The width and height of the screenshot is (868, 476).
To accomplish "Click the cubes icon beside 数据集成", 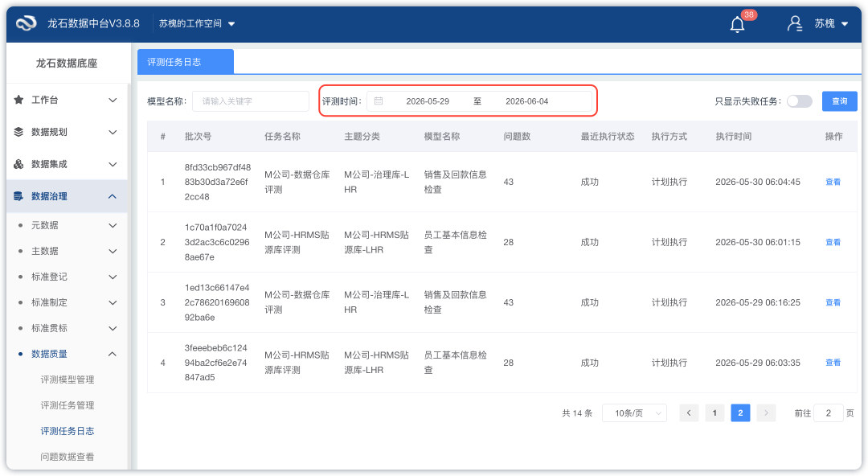I will click(18, 164).
